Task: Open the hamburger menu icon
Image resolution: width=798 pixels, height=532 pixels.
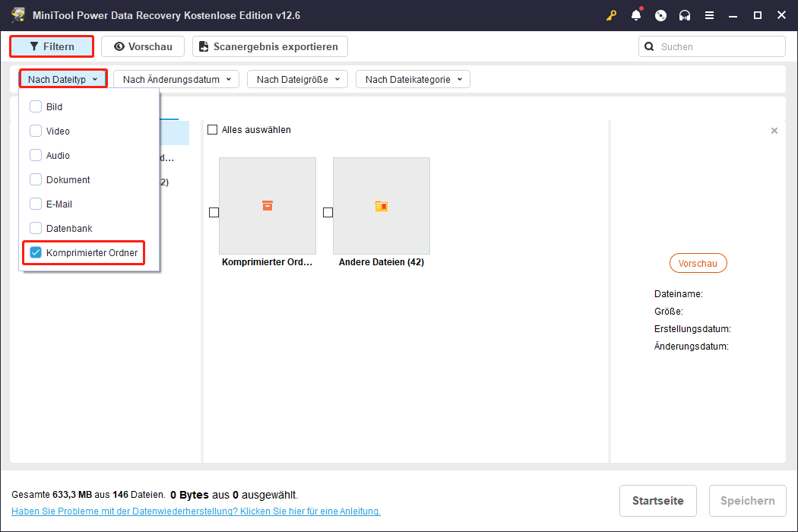Action: (x=709, y=15)
